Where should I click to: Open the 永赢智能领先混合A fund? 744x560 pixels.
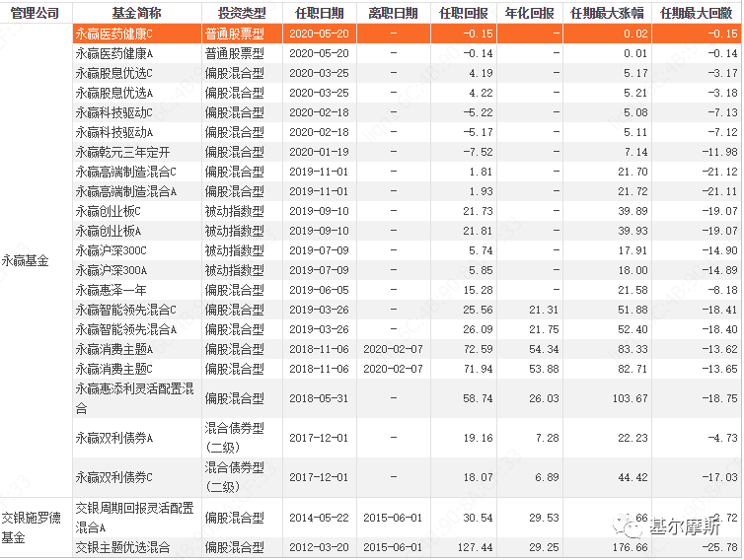point(126,329)
